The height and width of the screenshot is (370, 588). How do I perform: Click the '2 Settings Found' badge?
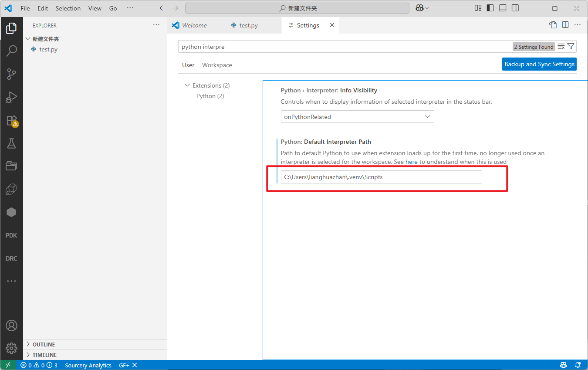[x=534, y=47]
